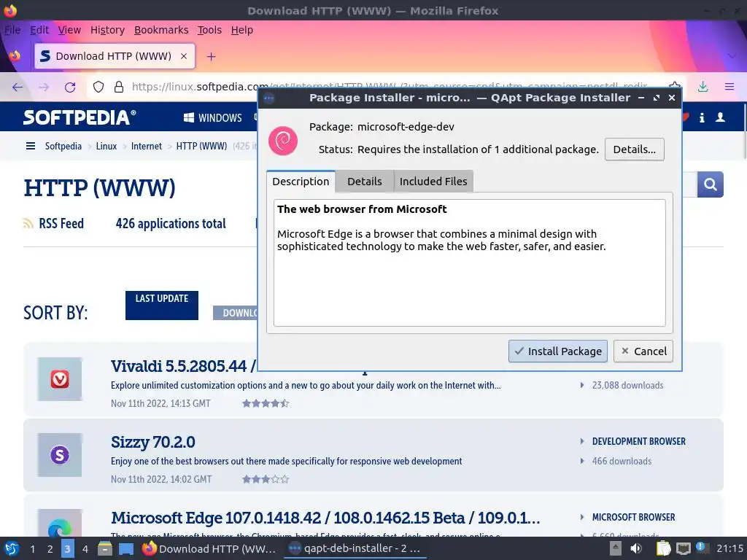Activate qapt-deb-installer taskbar entry

click(x=355, y=548)
